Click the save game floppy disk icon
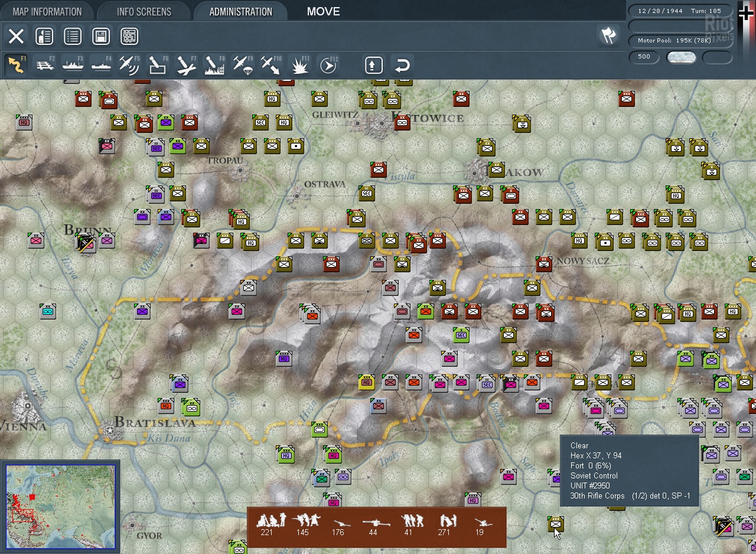This screenshot has width=756, height=554. (x=101, y=37)
